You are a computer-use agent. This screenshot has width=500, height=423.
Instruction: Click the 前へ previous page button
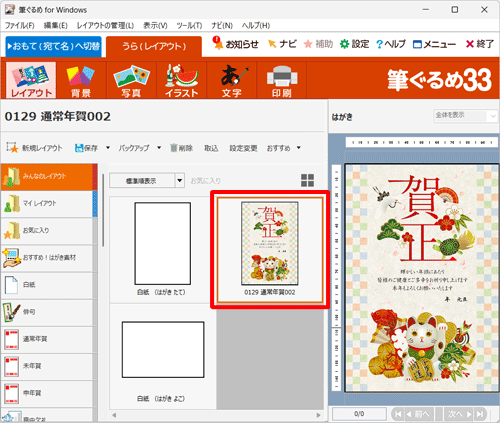click(419, 414)
